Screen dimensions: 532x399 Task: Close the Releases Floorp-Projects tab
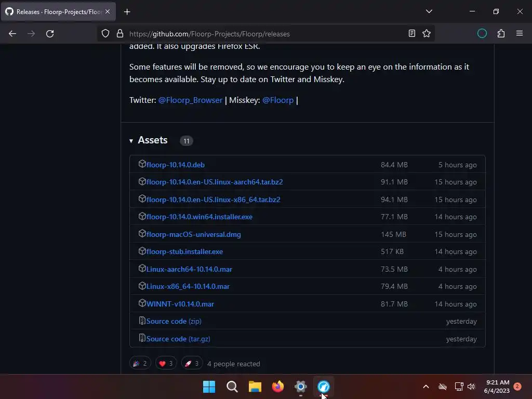(108, 11)
